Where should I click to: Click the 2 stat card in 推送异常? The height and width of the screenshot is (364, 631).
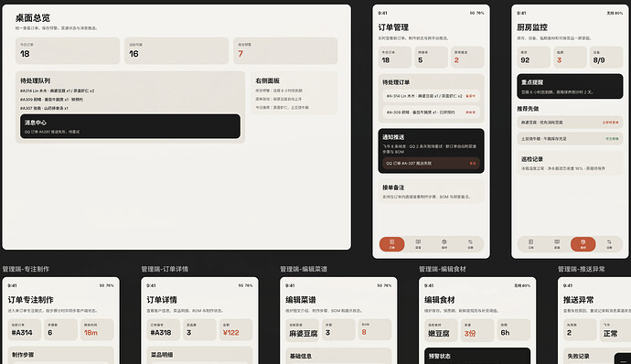click(x=580, y=330)
